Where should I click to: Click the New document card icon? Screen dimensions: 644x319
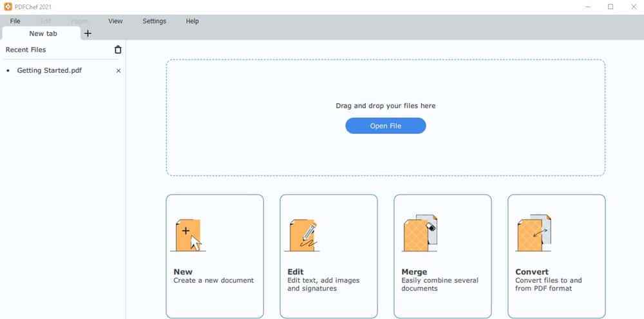pos(187,235)
